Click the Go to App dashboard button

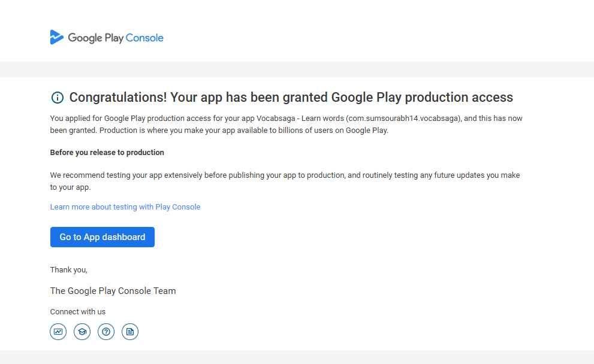[102, 237]
